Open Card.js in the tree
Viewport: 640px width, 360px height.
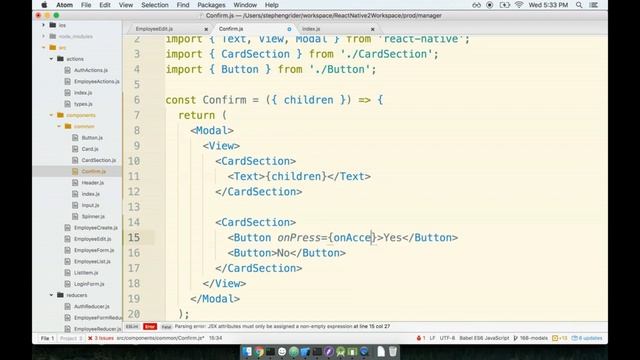90,149
